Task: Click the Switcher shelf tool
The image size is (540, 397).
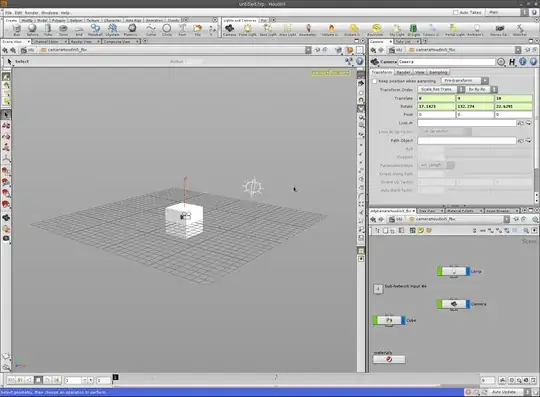Action: point(520,30)
